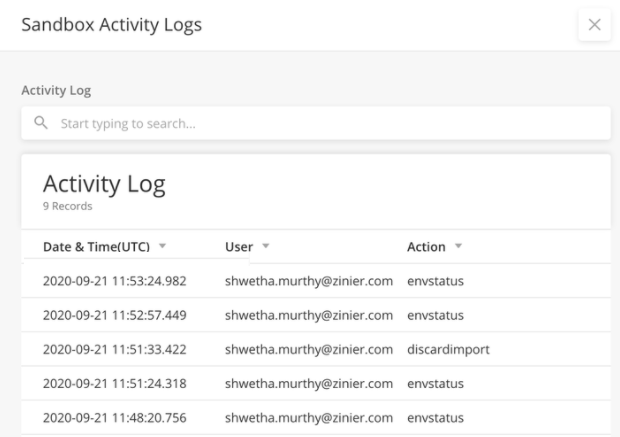Open the Action column sort arrow
The width and height of the screenshot is (620, 437).
click(458, 246)
